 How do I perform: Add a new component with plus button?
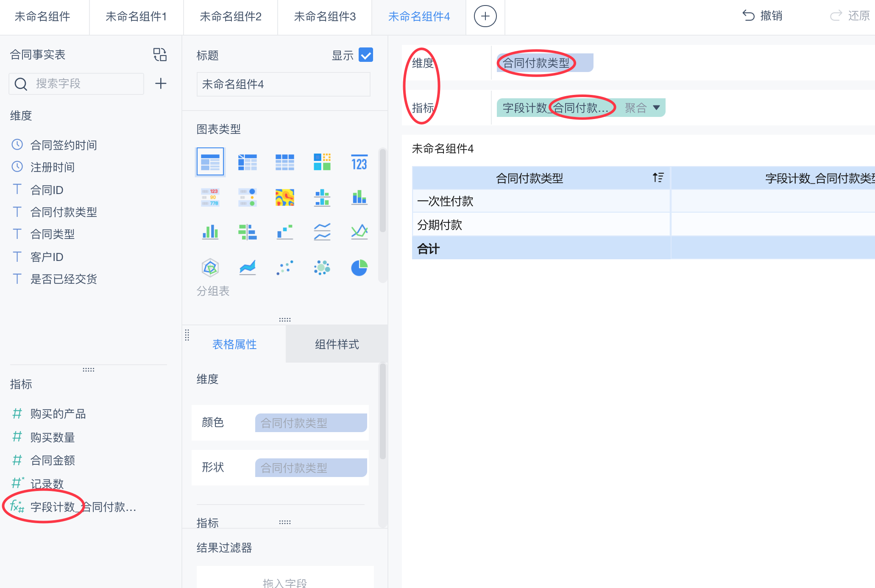click(x=485, y=17)
